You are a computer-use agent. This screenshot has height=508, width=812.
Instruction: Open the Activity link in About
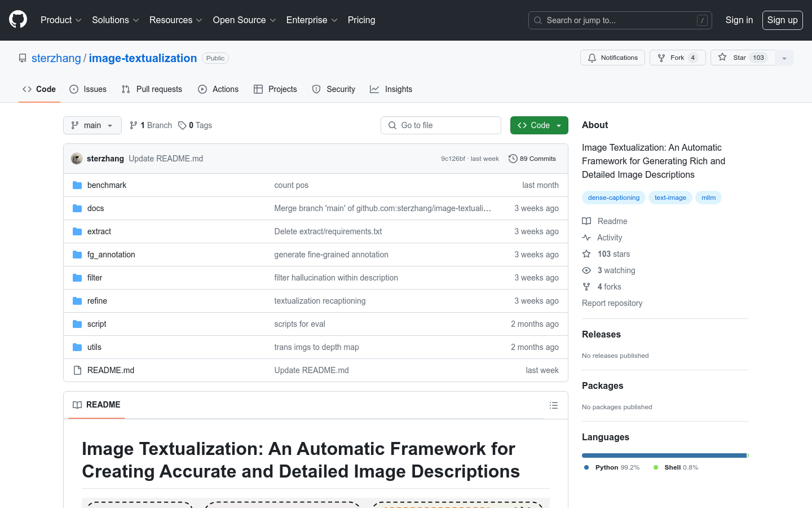click(602, 238)
